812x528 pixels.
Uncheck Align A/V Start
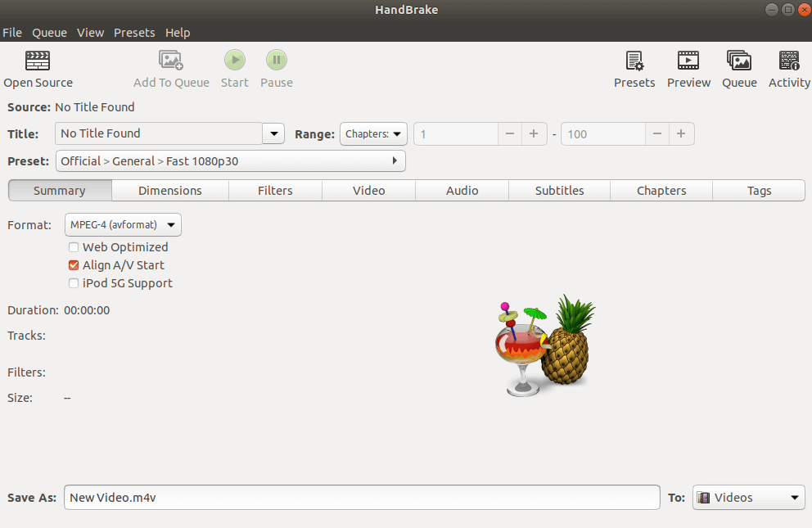74,265
